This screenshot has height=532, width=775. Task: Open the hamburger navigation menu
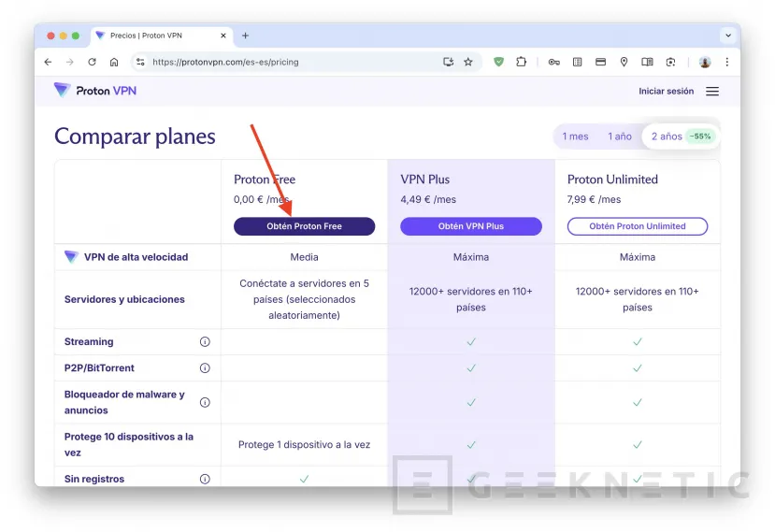[712, 92]
